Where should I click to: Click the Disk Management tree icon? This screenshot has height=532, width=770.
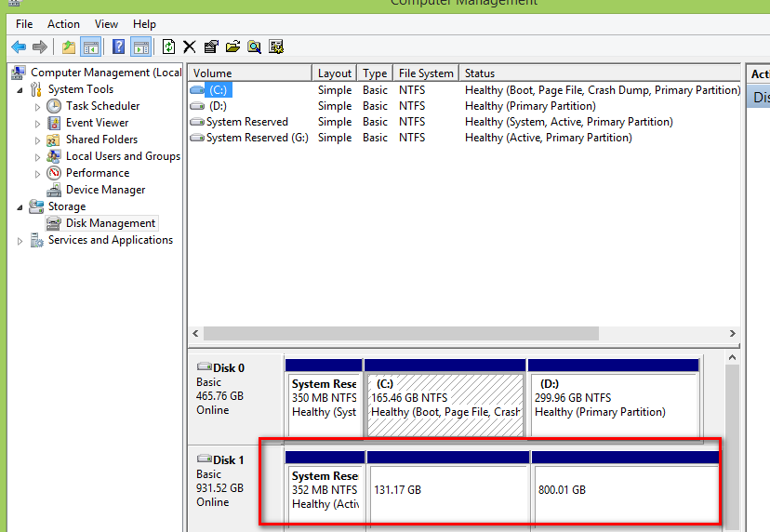click(53, 223)
